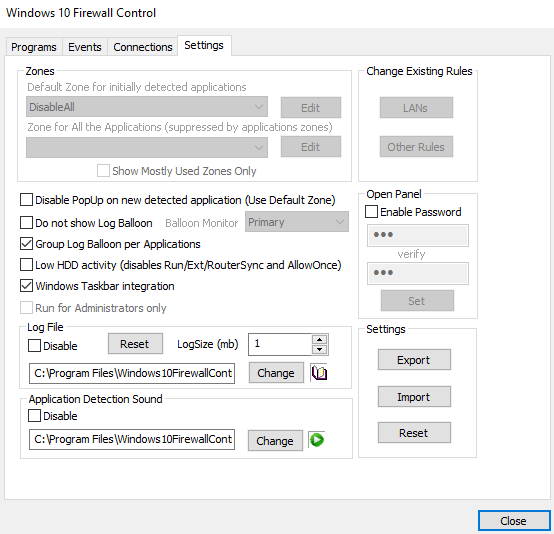Change the log file path
Image resolution: width=554 pixels, height=534 pixels.
(x=276, y=373)
